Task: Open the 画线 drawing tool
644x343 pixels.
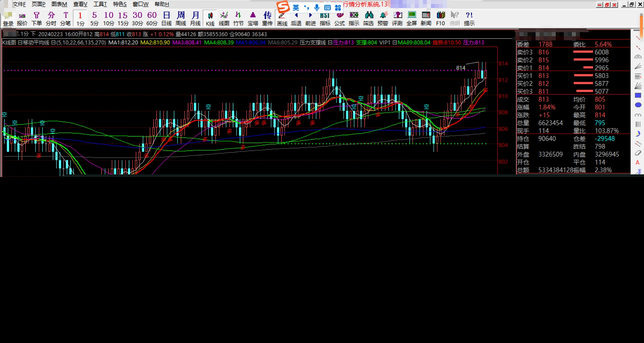Action: [x=282, y=18]
